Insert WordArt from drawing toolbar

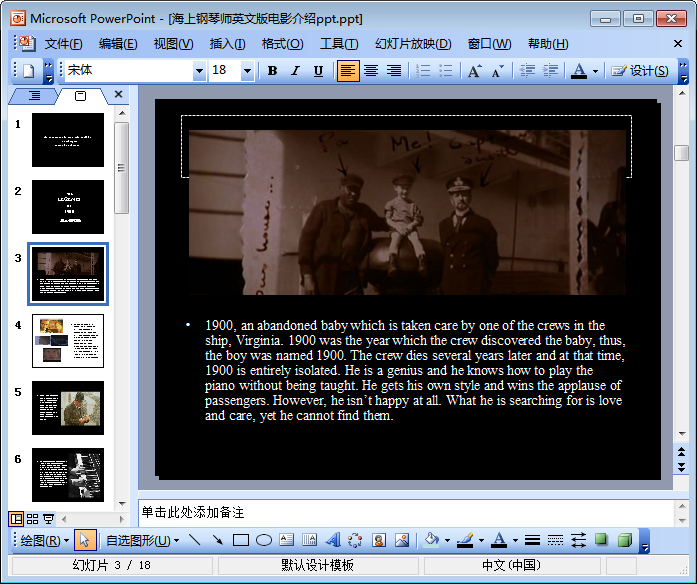coord(333,541)
